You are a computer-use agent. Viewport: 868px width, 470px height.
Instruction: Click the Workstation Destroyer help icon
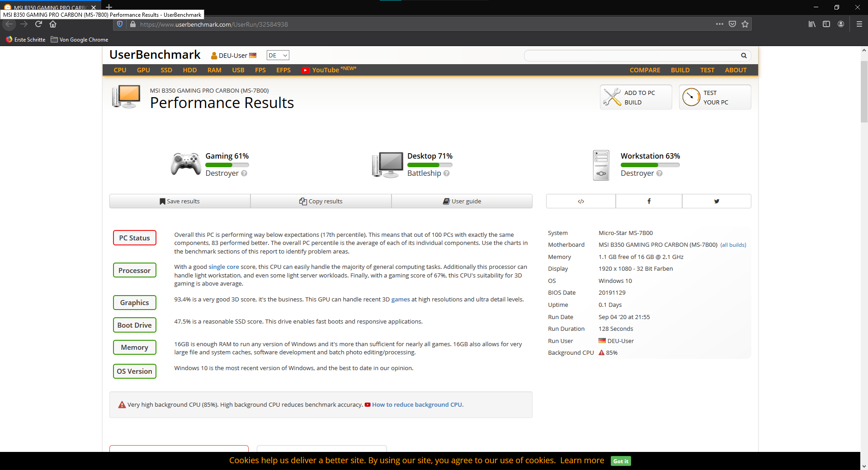(x=660, y=174)
